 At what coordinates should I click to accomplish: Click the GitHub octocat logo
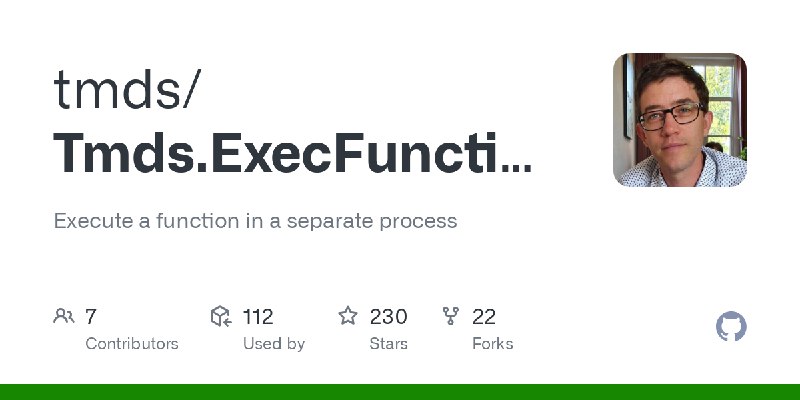point(731,327)
